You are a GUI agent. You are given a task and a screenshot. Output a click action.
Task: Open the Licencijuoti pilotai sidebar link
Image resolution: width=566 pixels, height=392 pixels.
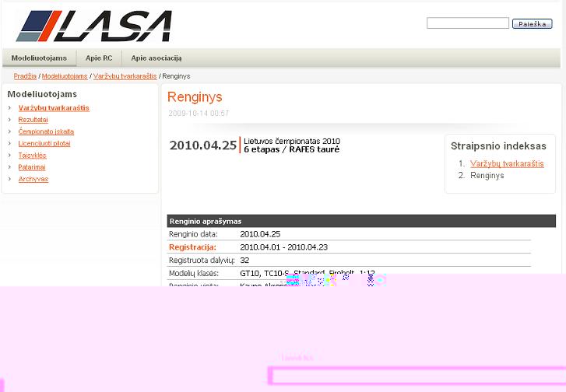click(44, 143)
